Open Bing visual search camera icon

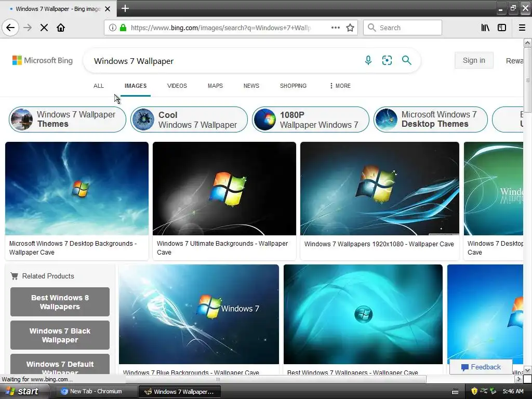click(x=387, y=60)
